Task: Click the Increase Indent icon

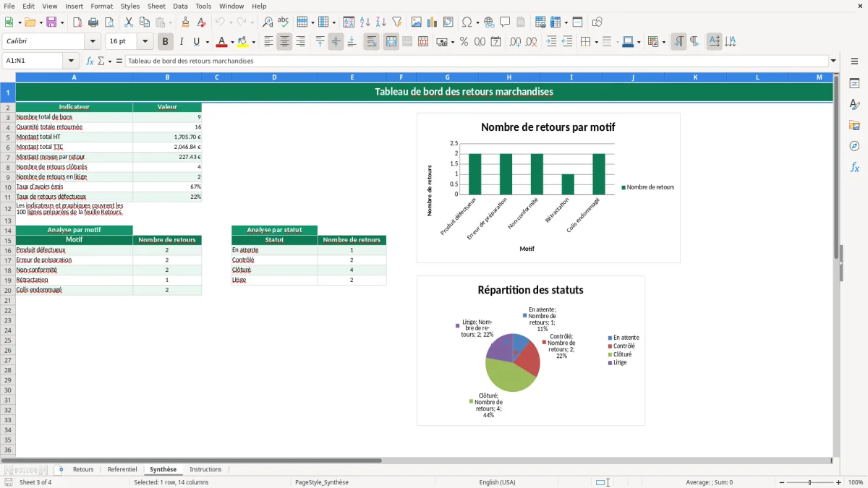Action: 551,42
